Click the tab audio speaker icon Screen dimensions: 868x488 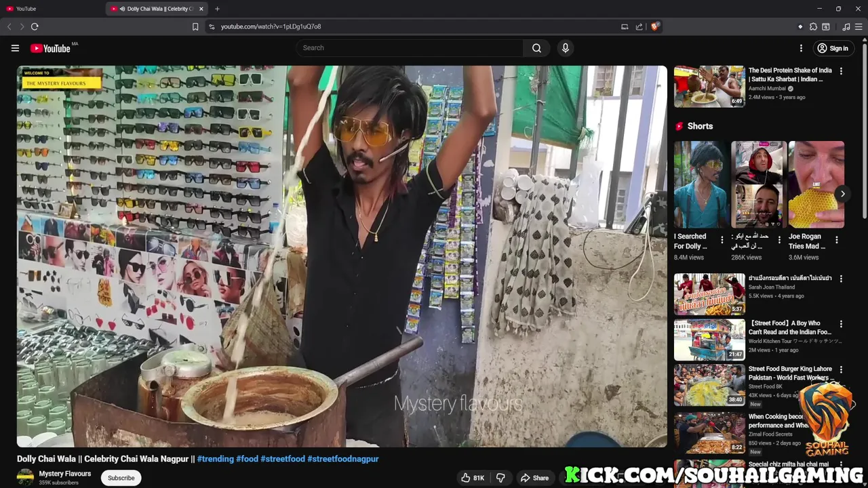(123, 9)
